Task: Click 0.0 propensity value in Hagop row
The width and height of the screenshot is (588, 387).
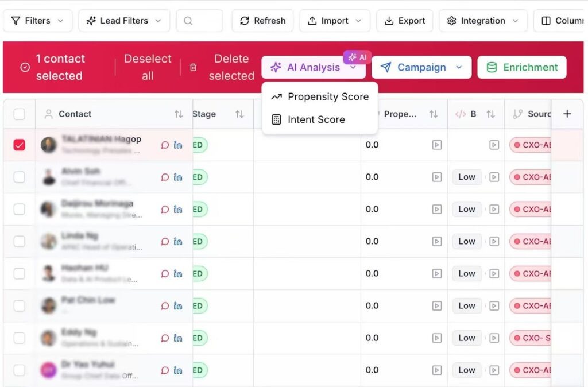Action: click(372, 145)
